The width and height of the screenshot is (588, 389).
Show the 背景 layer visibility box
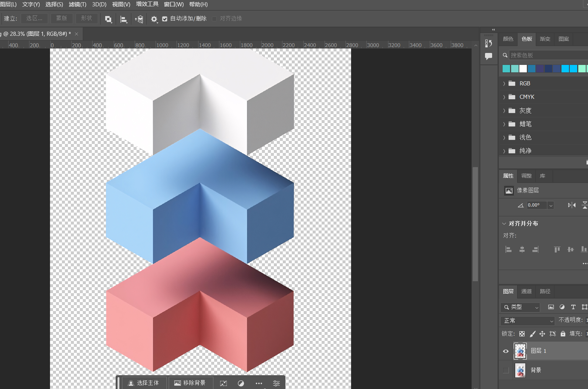pyautogui.click(x=506, y=370)
